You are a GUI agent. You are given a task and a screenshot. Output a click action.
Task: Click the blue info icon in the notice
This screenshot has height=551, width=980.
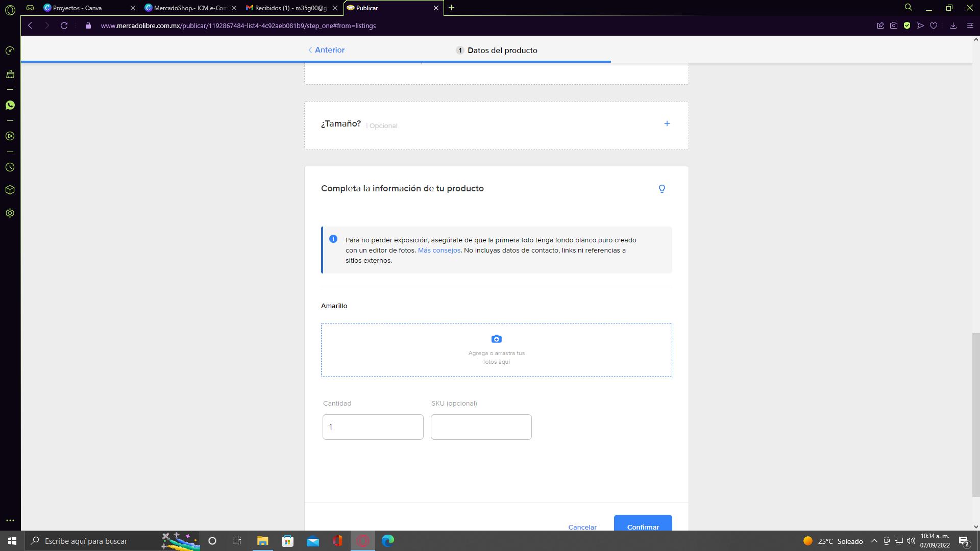coord(333,239)
